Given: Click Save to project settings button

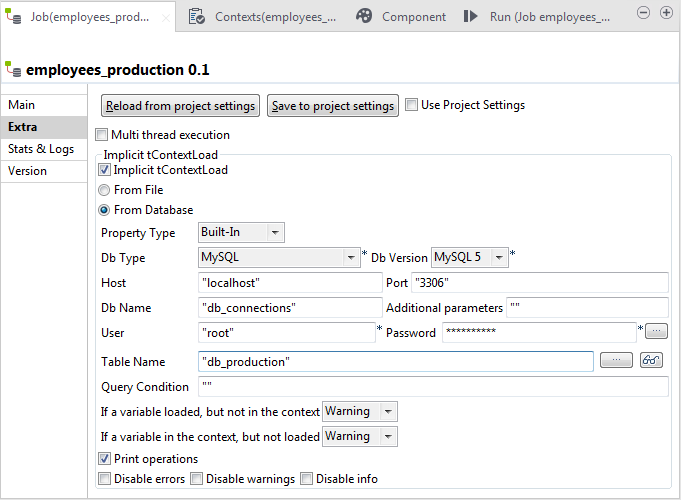Looking at the screenshot, I should click(x=333, y=106).
